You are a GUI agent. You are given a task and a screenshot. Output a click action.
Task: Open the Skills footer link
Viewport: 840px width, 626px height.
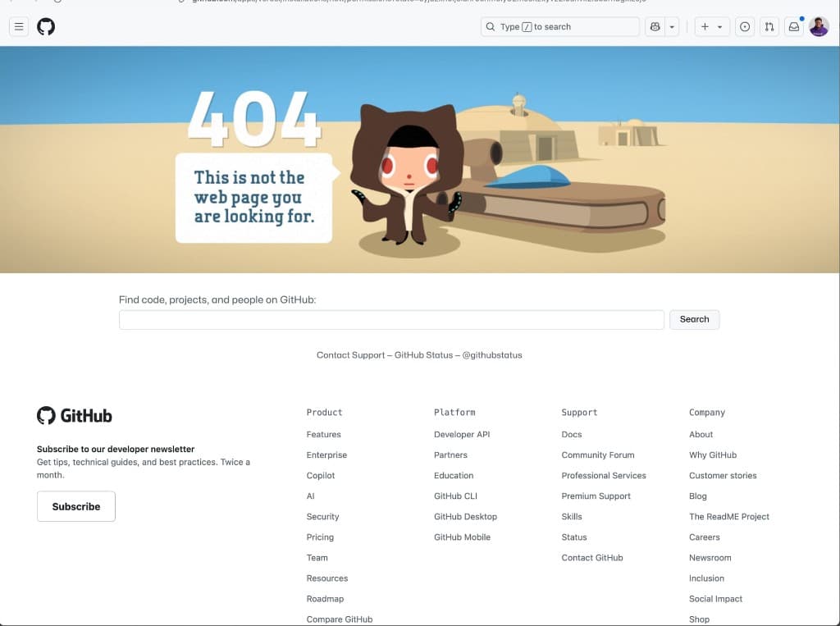click(x=572, y=517)
